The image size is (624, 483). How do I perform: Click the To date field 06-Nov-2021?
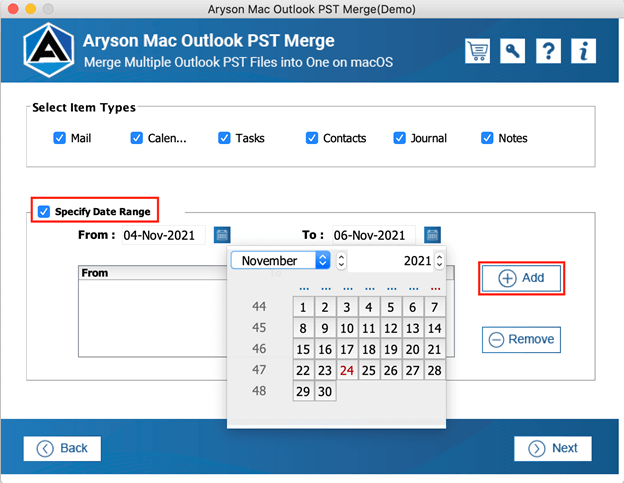coord(374,235)
